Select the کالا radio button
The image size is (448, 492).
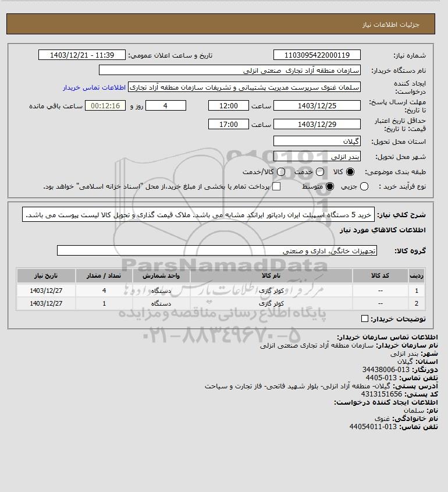click(350, 172)
